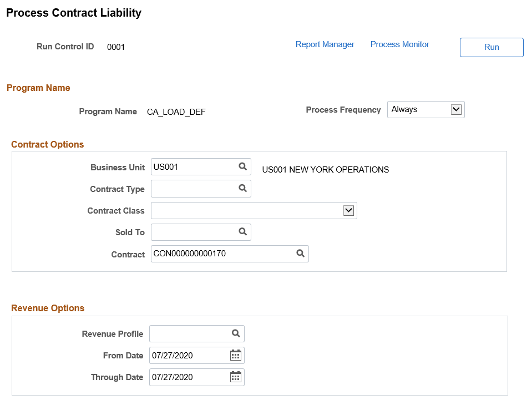The image size is (532, 405).
Task: Open the Process Monitor link
Action: 399,44
